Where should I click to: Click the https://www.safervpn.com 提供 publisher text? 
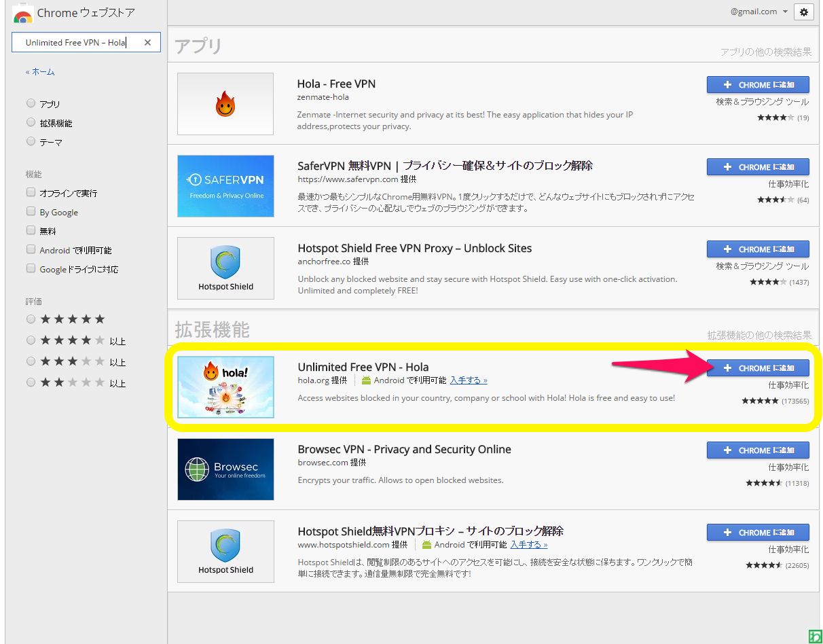click(356, 179)
